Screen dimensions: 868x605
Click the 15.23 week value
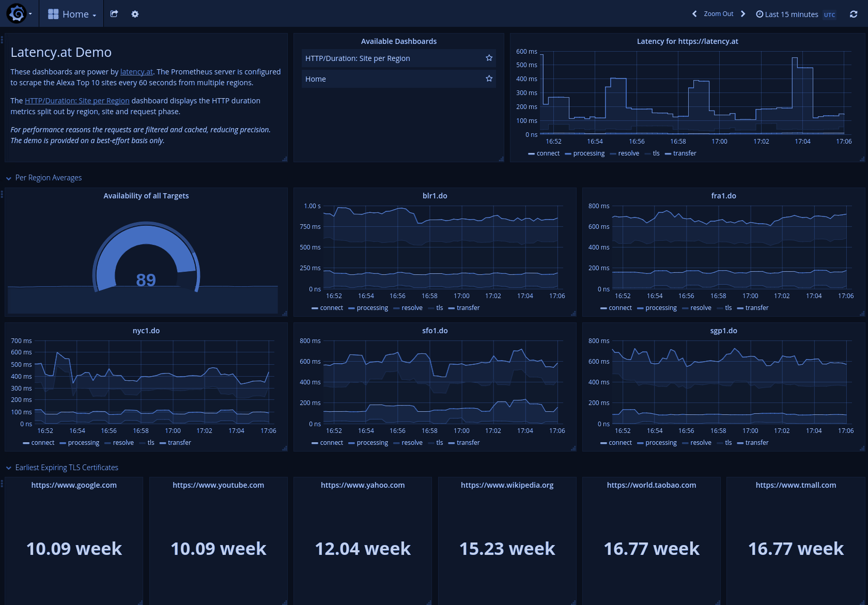click(507, 549)
